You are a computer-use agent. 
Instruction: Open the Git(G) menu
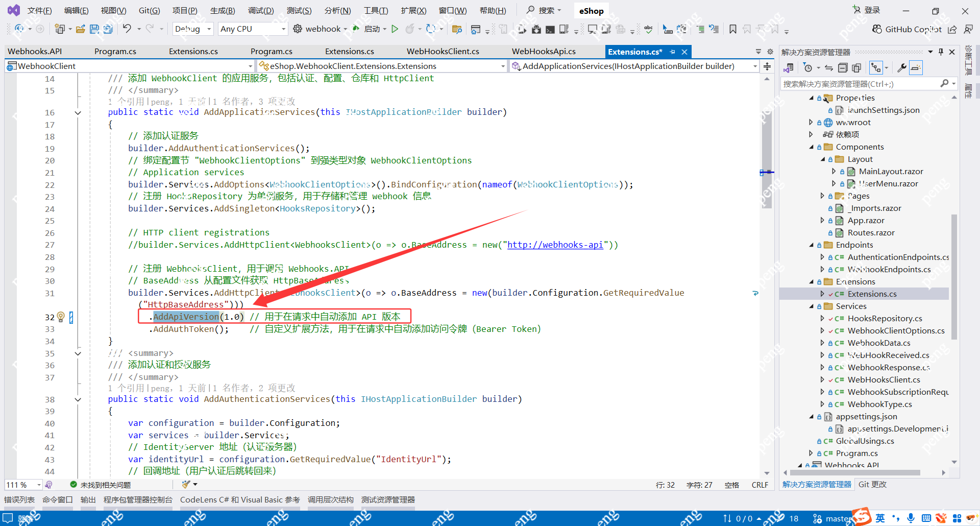(x=149, y=11)
